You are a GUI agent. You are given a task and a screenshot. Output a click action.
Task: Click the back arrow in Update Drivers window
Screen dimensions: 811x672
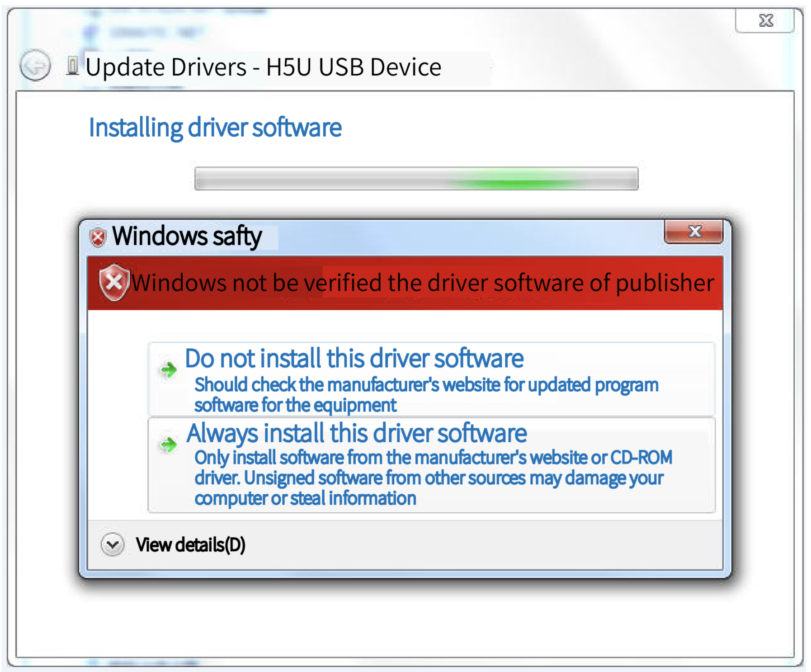click(35, 65)
